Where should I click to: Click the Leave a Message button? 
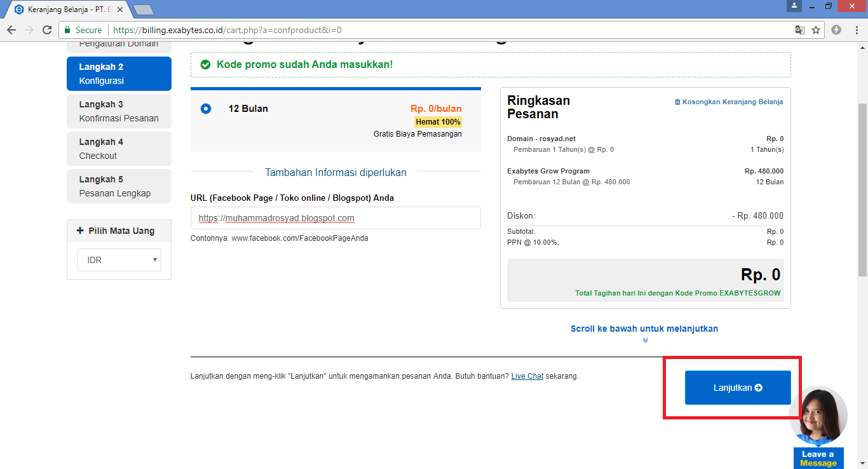click(818, 458)
